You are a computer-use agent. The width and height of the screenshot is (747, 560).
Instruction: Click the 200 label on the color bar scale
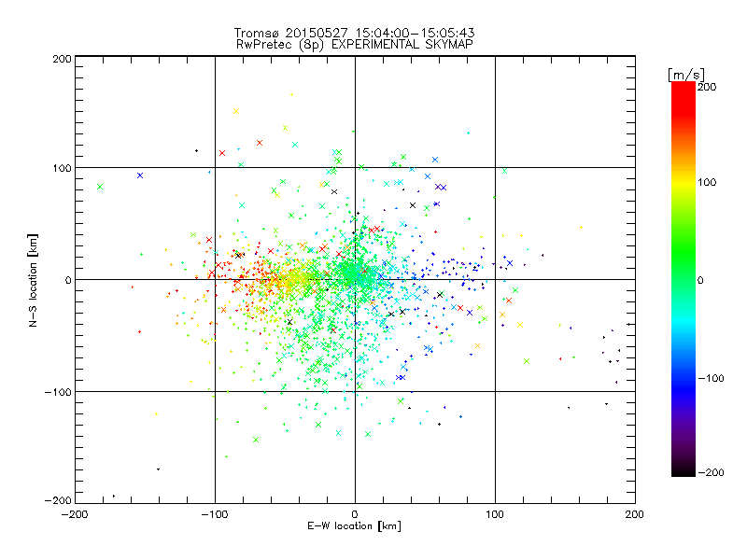click(x=707, y=87)
